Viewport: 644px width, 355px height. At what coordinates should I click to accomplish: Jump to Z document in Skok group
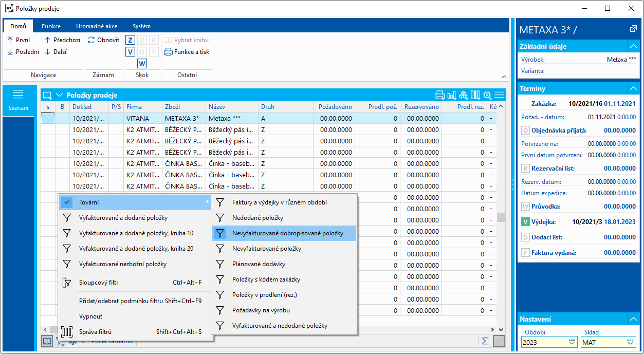pyautogui.click(x=130, y=40)
